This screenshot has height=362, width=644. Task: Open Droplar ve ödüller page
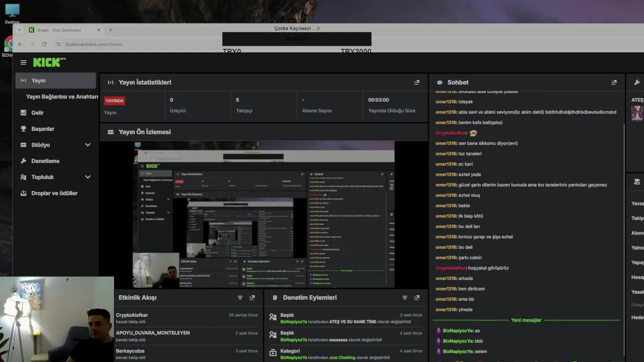pyautogui.click(x=55, y=193)
